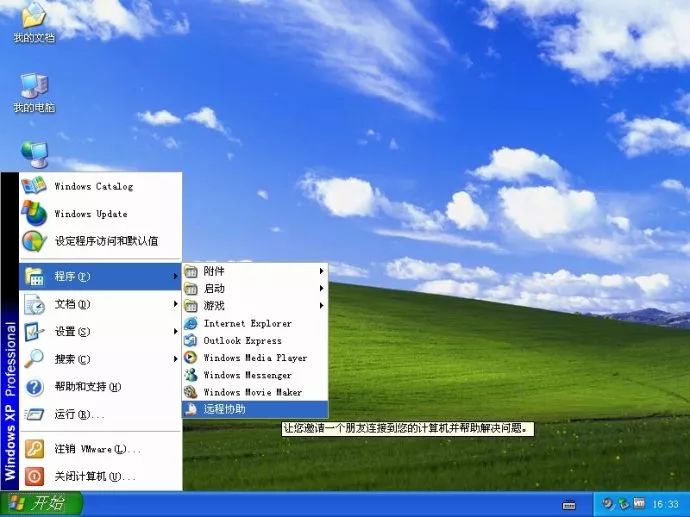Click the network places desktop icon
Viewport: 690px width, 517px height.
click(34, 154)
